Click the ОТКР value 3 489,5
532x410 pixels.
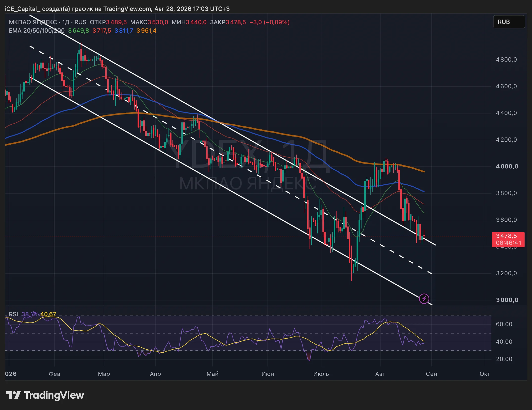coord(116,22)
